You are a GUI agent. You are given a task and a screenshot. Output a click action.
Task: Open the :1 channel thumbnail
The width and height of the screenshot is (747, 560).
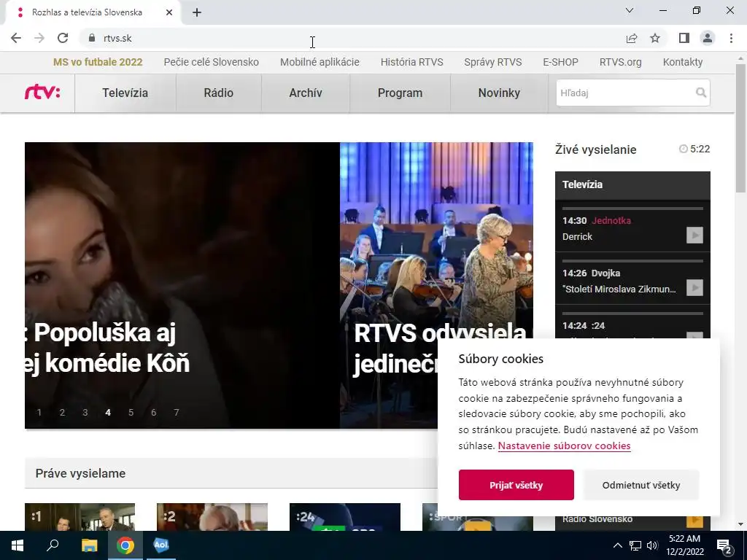[x=80, y=517]
